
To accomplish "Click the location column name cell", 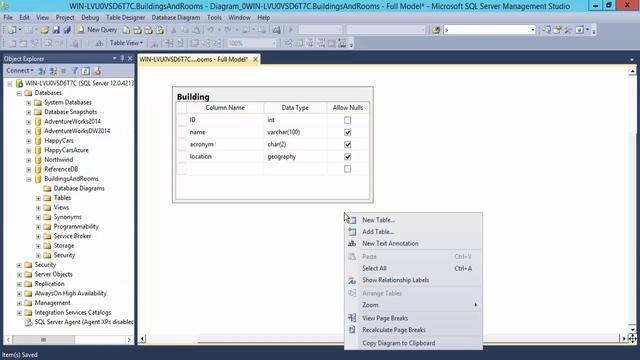I will (x=225, y=157).
